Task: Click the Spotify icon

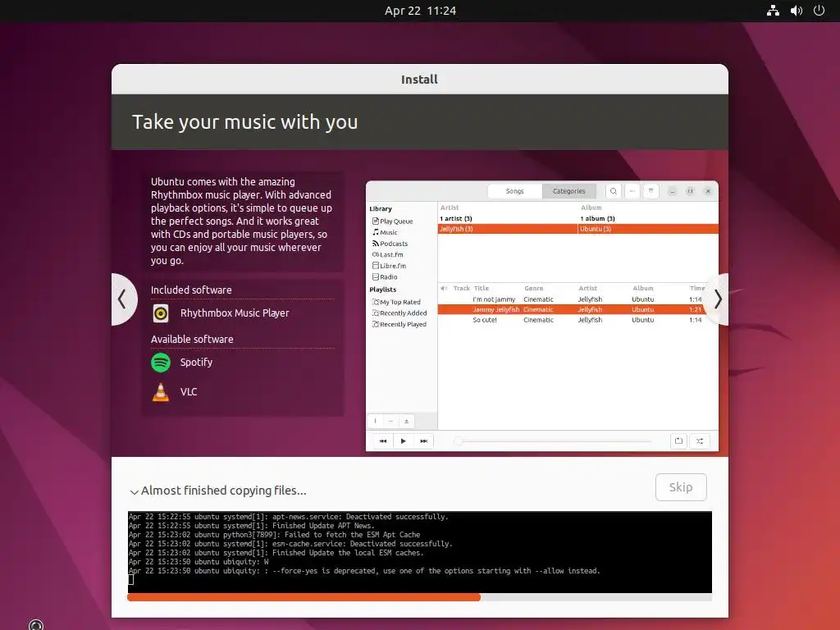Action: (161, 363)
